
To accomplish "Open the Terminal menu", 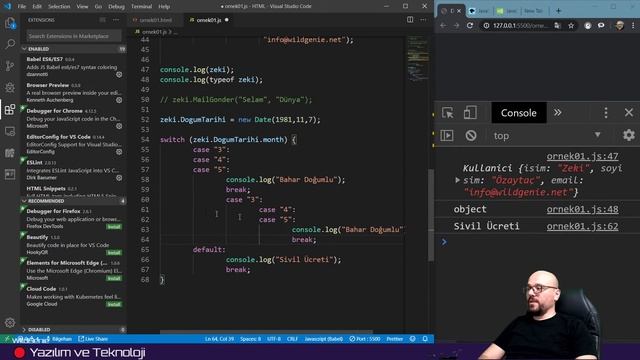I will pos(142,6).
